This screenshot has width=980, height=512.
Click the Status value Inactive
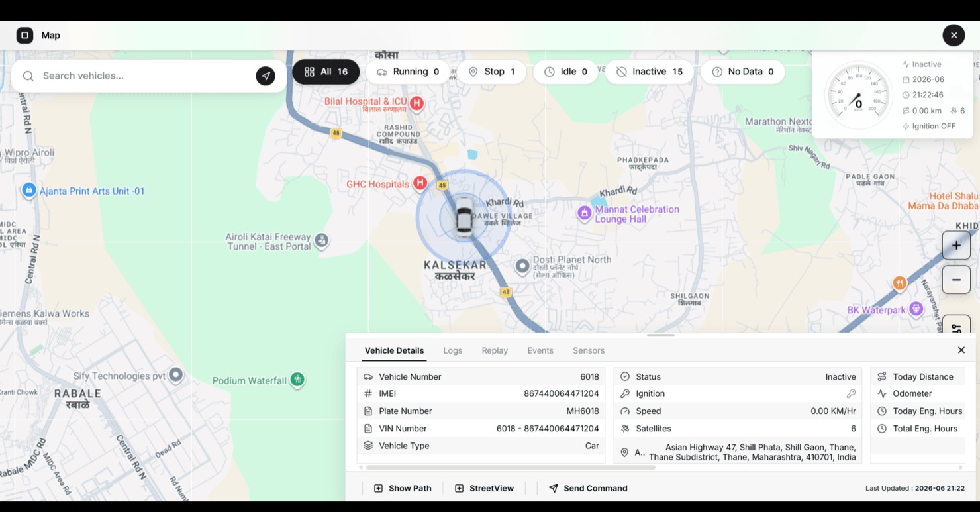point(840,376)
